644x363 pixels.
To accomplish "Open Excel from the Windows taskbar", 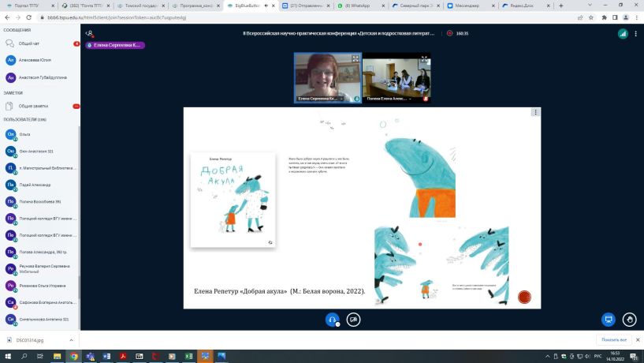I will (x=188, y=356).
